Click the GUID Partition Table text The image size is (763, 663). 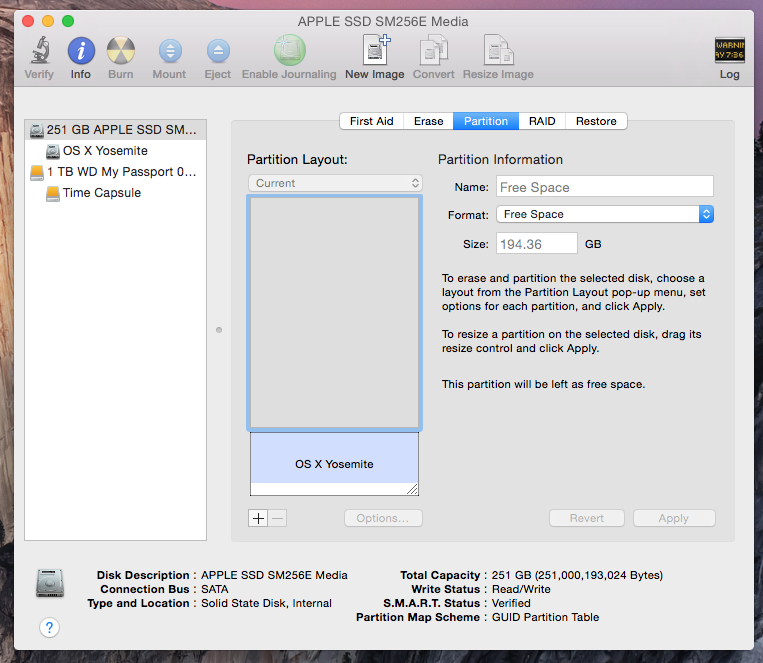click(545, 617)
